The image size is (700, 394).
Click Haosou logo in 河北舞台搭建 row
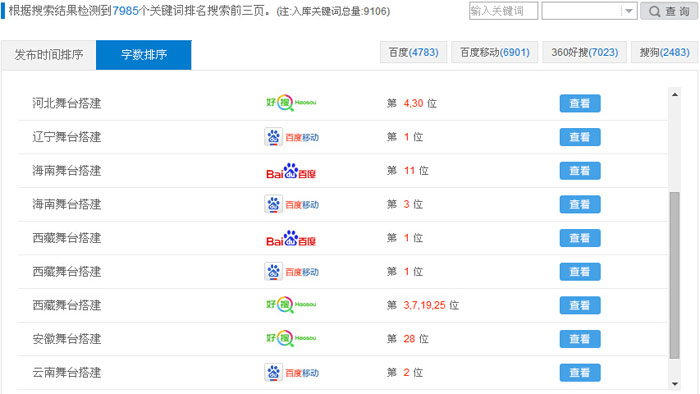291,103
